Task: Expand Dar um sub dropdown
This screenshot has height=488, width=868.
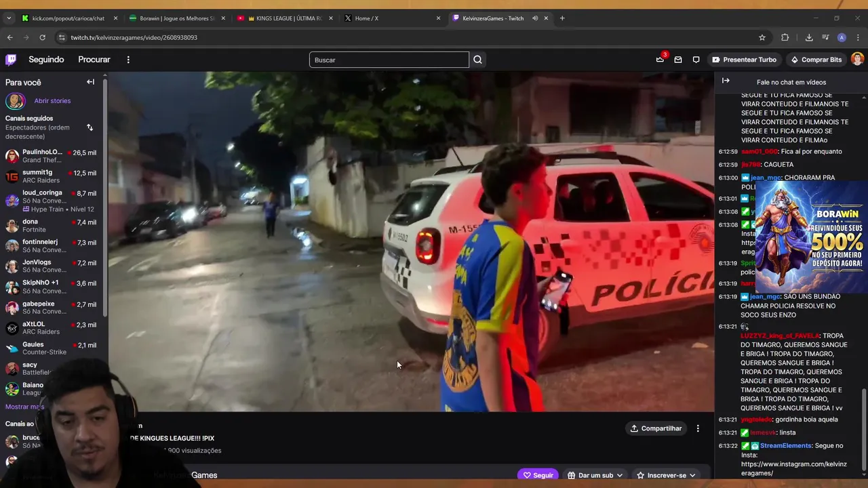Action: pos(595,475)
